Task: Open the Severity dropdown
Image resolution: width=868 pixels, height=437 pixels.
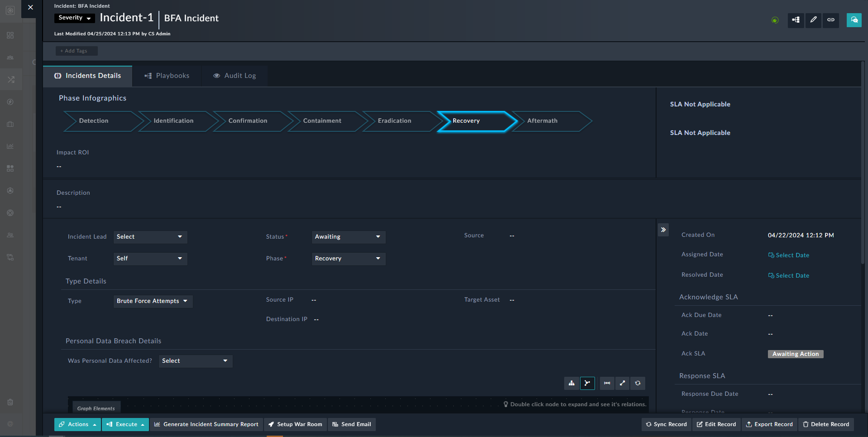Action: [75, 18]
